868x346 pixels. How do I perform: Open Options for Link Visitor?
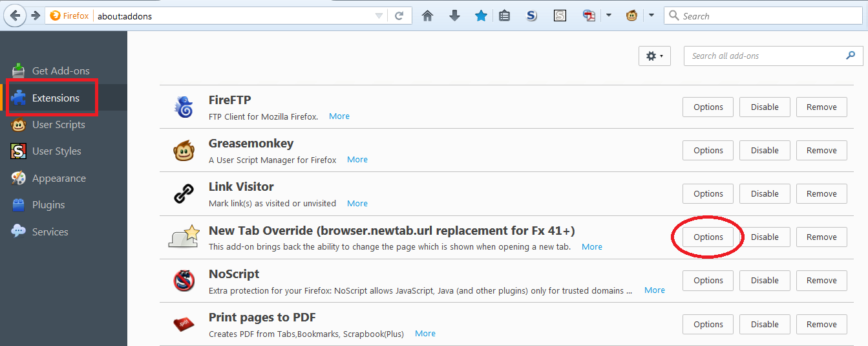[708, 194]
